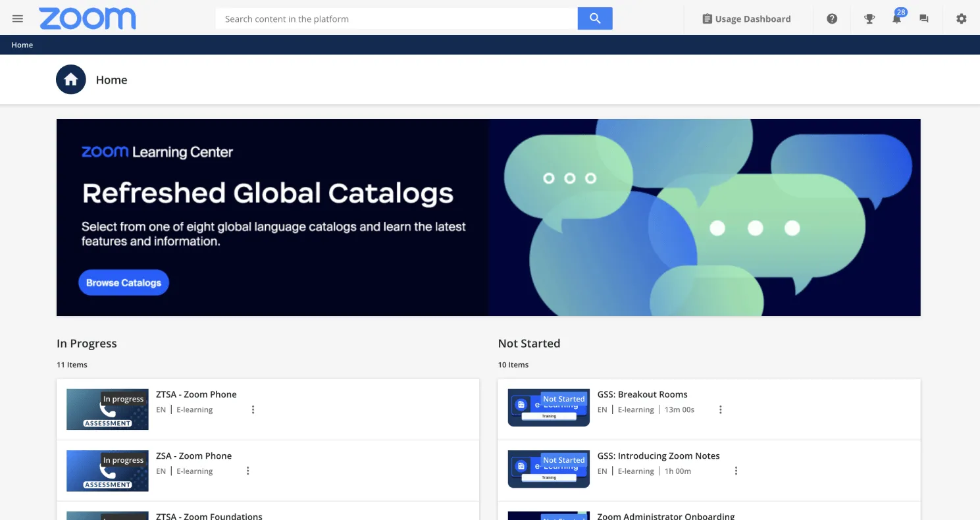
Task: Expand options menu for ZSA - Zoom Phone
Action: [x=247, y=471]
